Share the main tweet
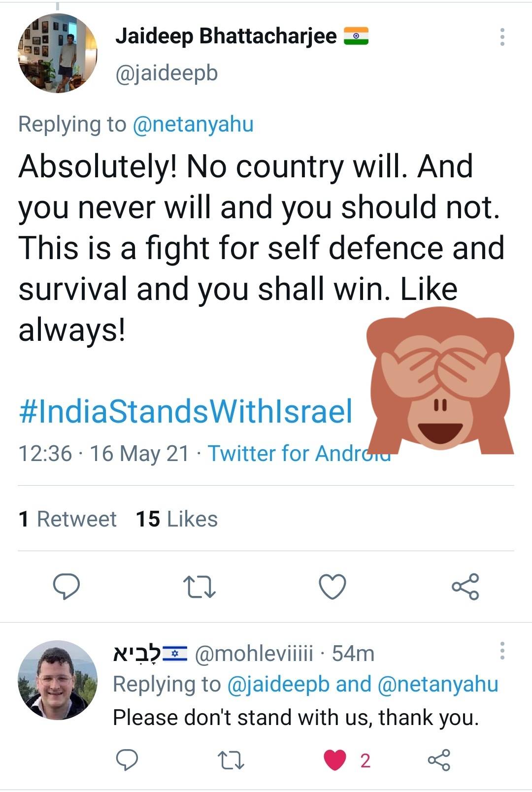Screen dimensions: 532x792 (x=465, y=586)
